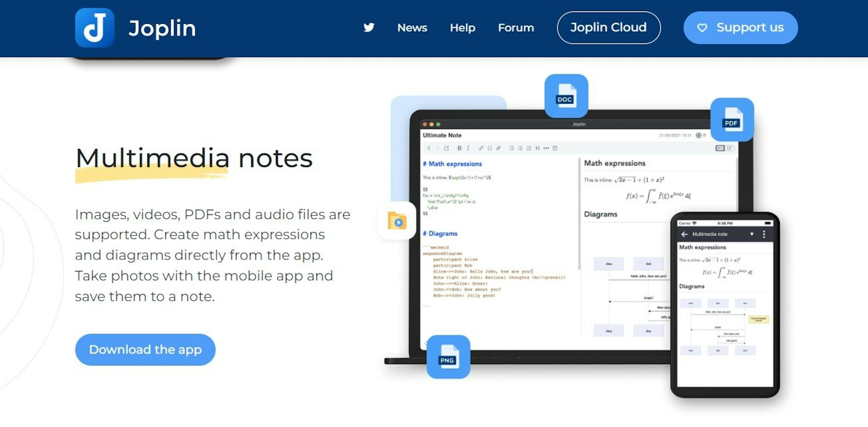Click the Joplin wordmark text
This screenshot has width=868, height=427.
162,28
